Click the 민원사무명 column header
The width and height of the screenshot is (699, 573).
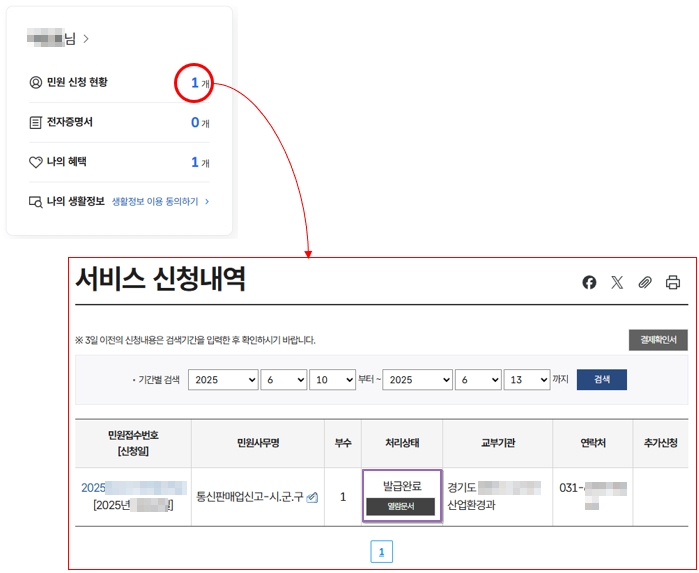pyautogui.click(x=258, y=443)
